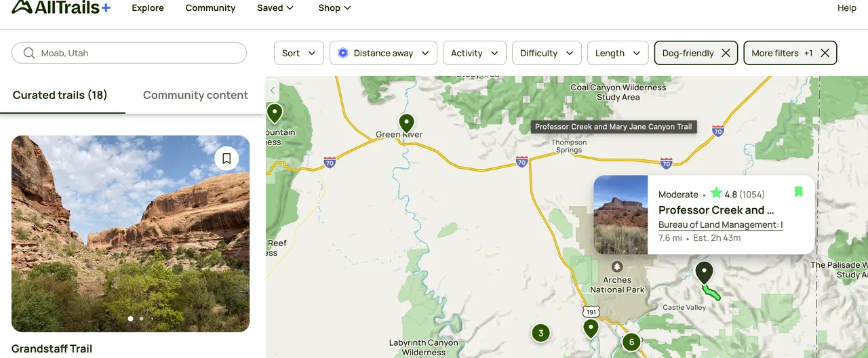Expand the Length filter dropdown

point(618,53)
